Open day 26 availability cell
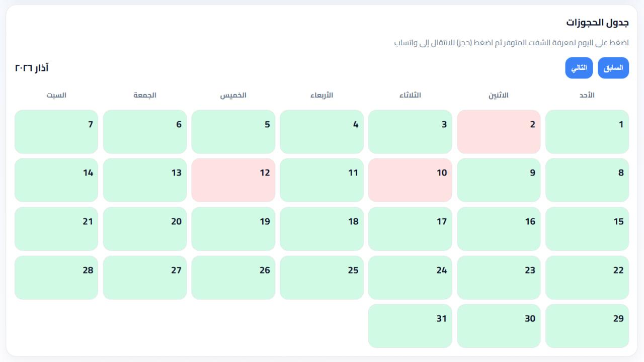Viewport: 644px width, 362px height. click(x=233, y=278)
